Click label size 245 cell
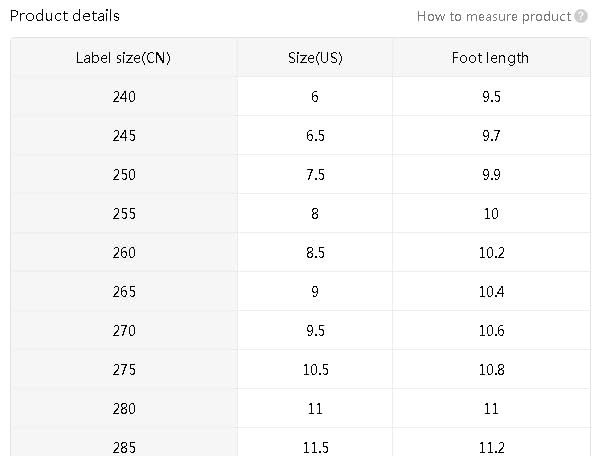Screen dimensions: 602x472 (124, 135)
